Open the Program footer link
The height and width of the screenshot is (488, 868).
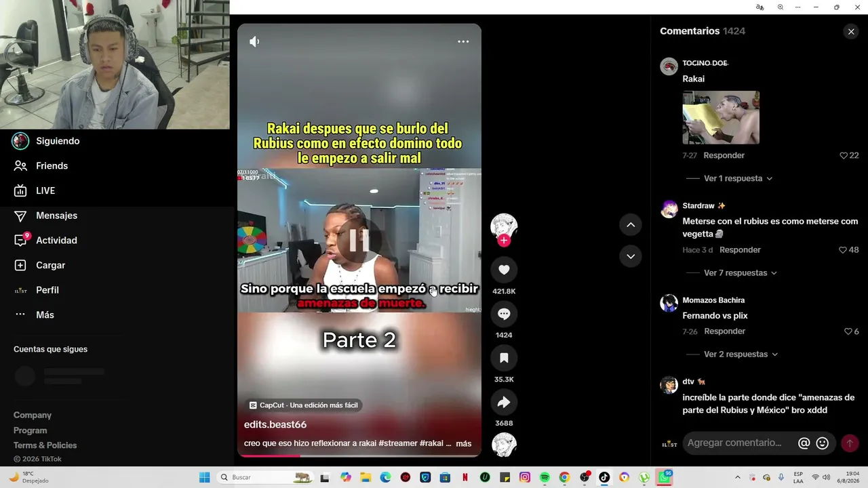[31, 430]
